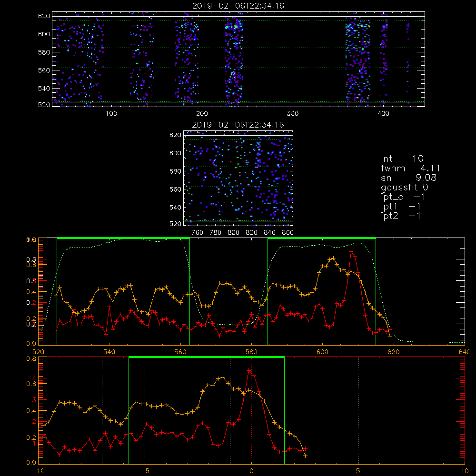Click x-axis label 580 under the upper line plot
This screenshot has height=476, width=476.
251,352
